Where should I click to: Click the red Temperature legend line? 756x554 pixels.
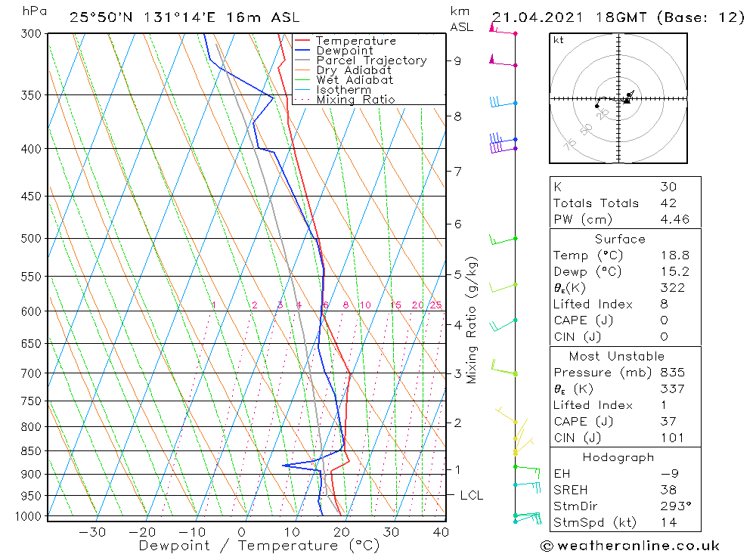tap(302, 41)
